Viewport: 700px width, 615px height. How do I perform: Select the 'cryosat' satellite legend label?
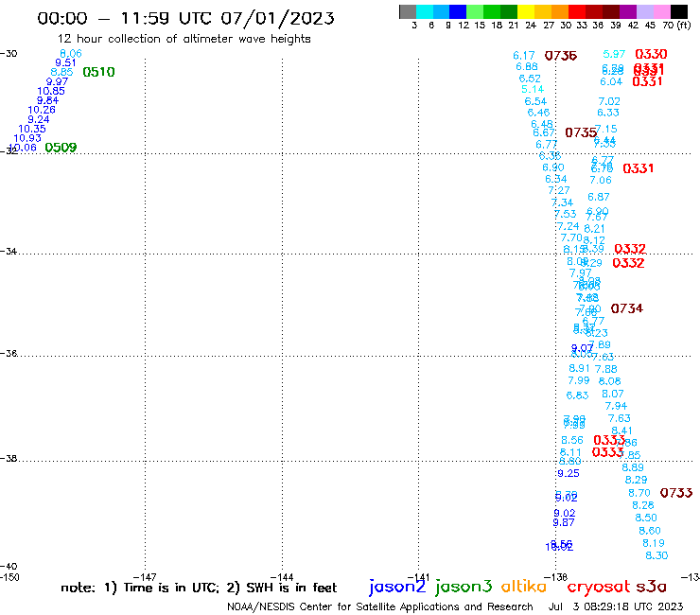tap(599, 587)
